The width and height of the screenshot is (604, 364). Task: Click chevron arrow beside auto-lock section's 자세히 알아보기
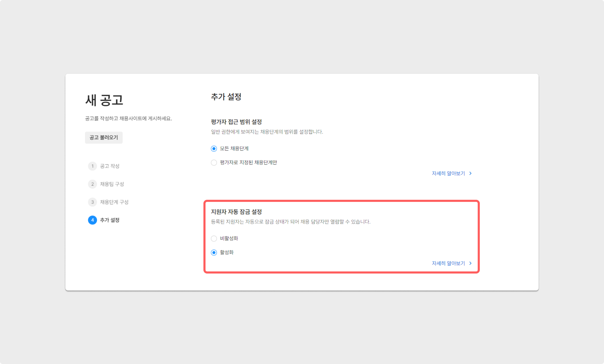pos(470,263)
